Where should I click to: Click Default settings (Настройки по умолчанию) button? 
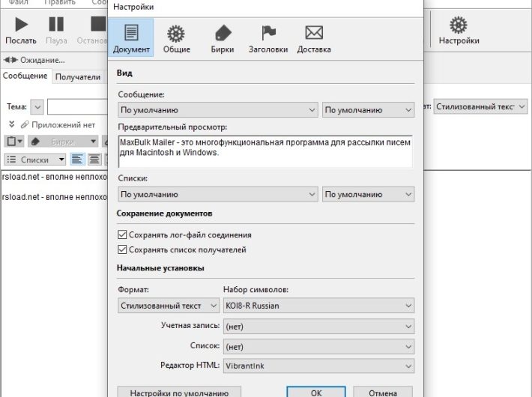179,392
